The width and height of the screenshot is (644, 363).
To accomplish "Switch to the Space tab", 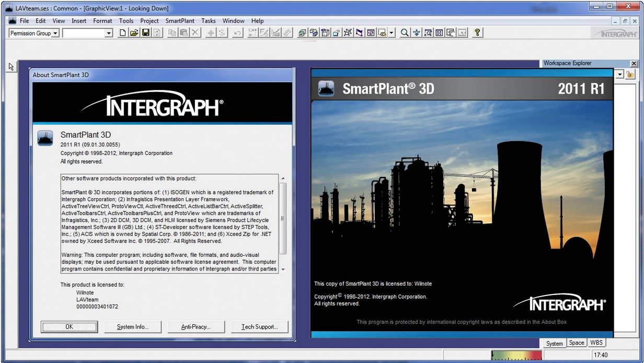I will tap(577, 343).
